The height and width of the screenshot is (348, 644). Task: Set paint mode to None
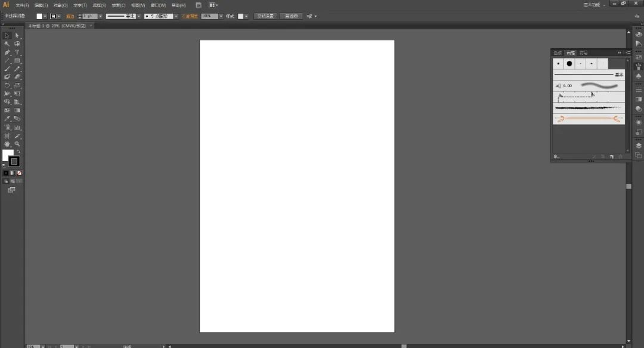(x=19, y=173)
